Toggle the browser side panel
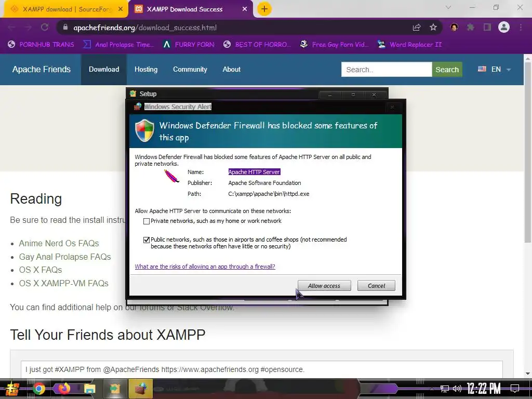532x399 pixels. [x=487, y=28]
